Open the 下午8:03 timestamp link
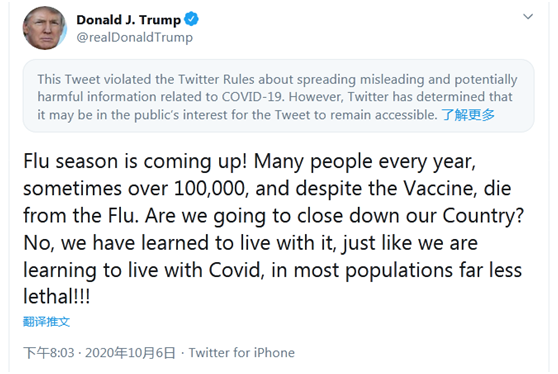Image resolution: width=558 pixels, height=374 pixels. pyautogui.click(x=49, y=353)
